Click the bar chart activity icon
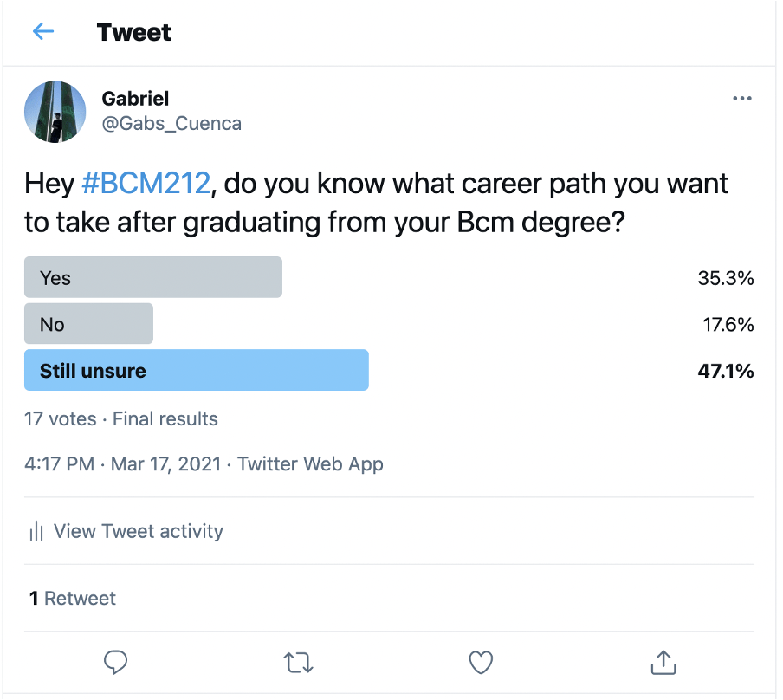 click(36, 531)
